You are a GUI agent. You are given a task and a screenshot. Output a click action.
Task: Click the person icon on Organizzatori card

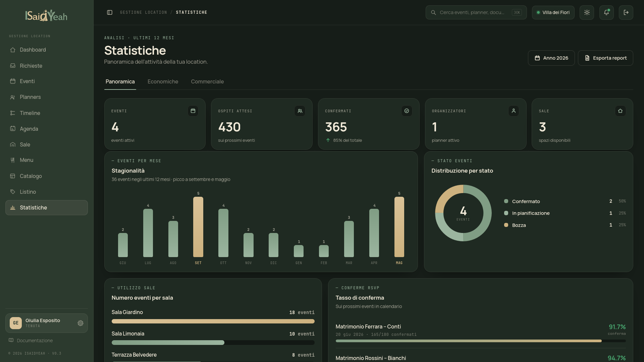pyautogui.click(x=514, y=111)
